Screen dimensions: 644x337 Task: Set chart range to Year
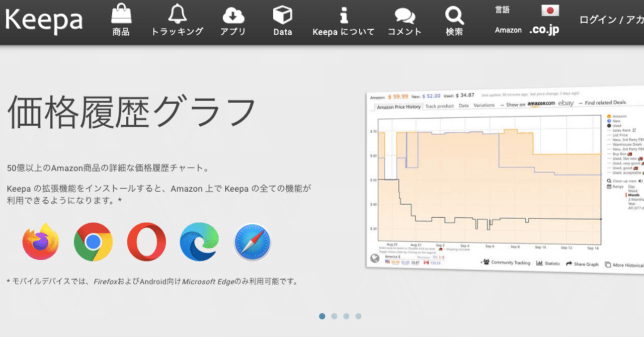(632, 204)
